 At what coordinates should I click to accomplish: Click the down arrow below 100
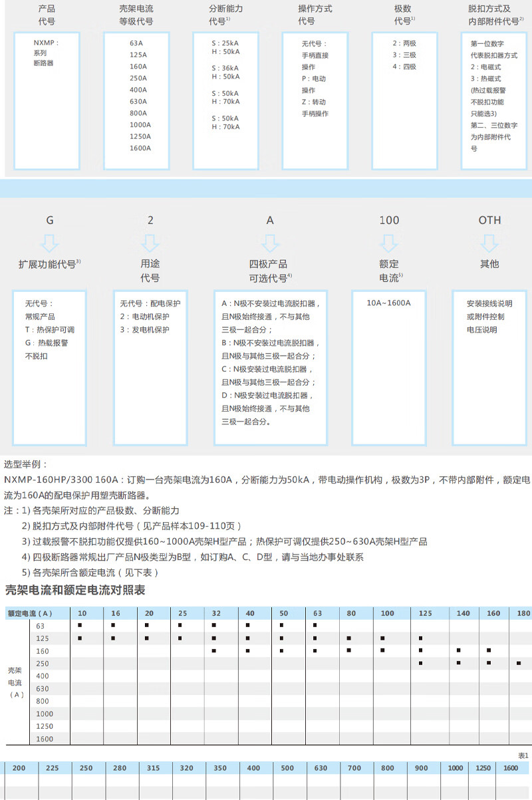tap(390, 241)
